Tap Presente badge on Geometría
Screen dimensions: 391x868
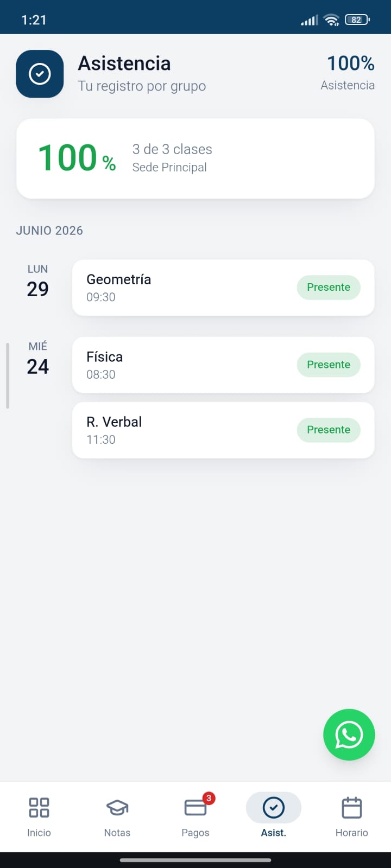pyautogui.click(x=329, y=287)
